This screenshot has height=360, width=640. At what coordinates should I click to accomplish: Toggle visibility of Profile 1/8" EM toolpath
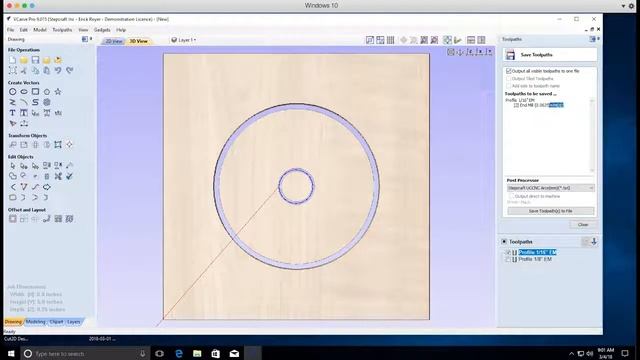coord(508,259)
